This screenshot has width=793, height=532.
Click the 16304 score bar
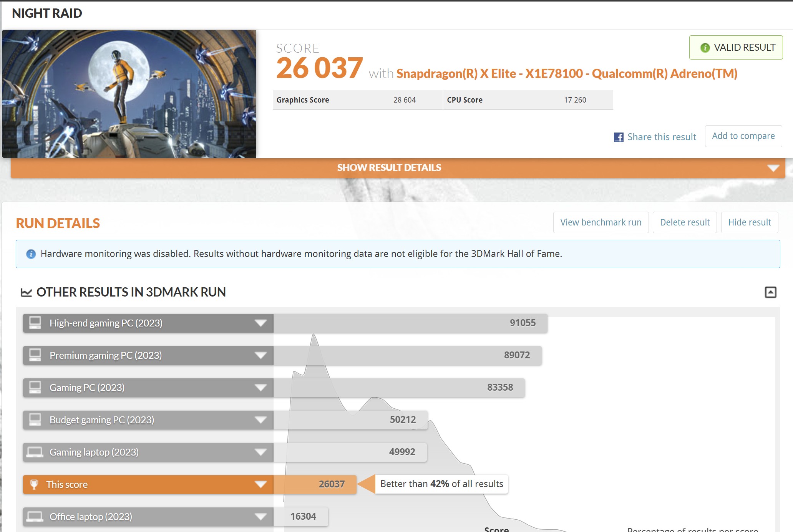click(x=301, y=517)
